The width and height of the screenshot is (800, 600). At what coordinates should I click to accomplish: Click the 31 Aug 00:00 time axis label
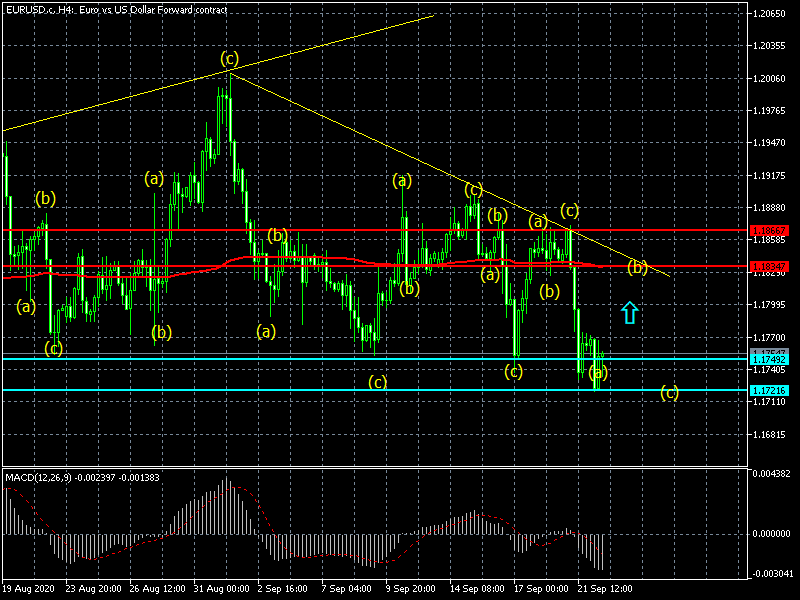point(224,590)
